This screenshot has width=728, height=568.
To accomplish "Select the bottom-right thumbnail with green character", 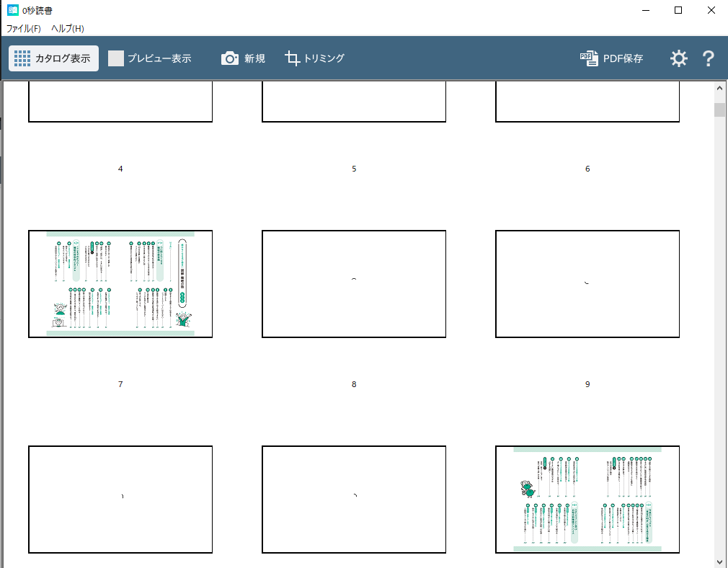I will click(x=587, y=500).
